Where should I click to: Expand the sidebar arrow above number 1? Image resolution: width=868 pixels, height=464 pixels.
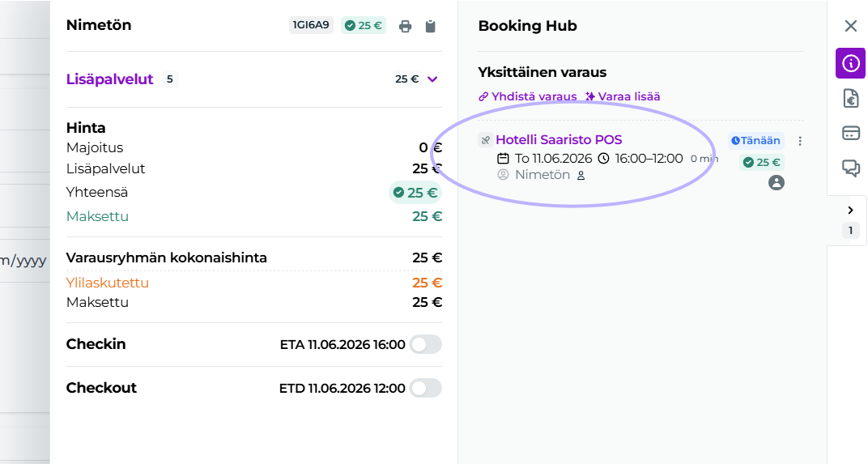tap(850, 211)
